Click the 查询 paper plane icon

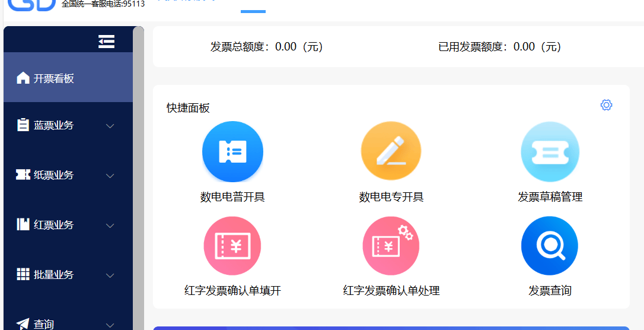[x=23, y=323]
